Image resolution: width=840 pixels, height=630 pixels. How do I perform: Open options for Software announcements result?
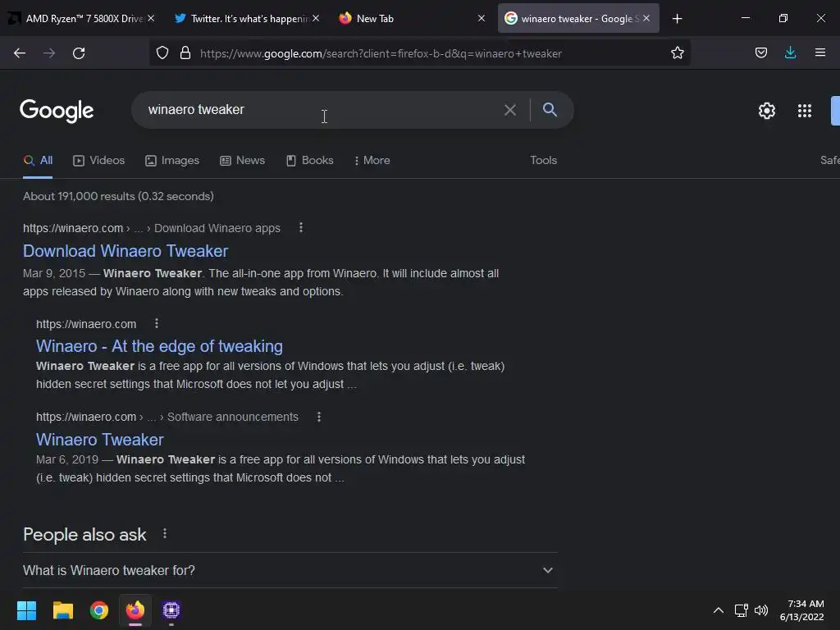(x=319, y=417)
